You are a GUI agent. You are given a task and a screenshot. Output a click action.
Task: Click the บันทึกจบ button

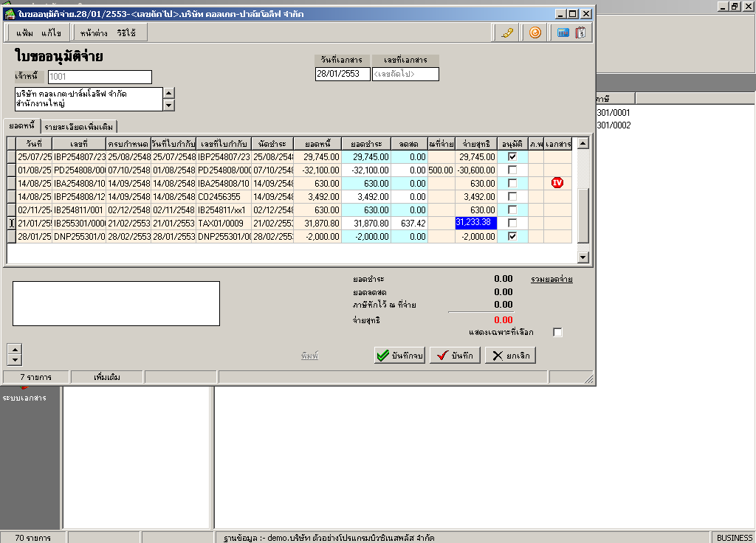click(x=399, y=356)
